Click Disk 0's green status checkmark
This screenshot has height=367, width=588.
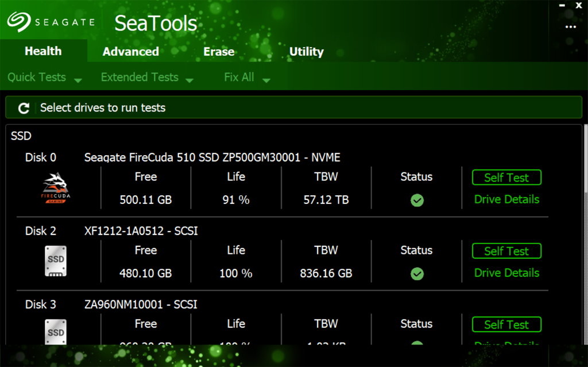[x=417, y=200]
